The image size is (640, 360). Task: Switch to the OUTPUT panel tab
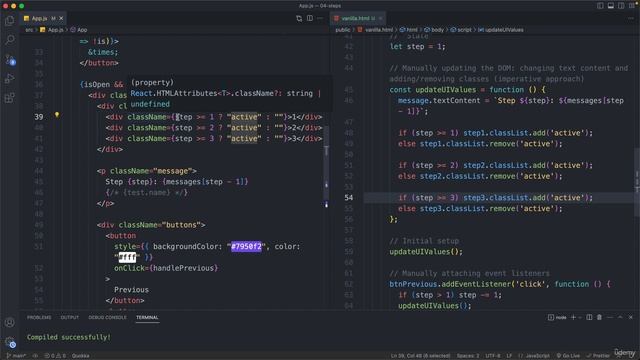point(70,317)
